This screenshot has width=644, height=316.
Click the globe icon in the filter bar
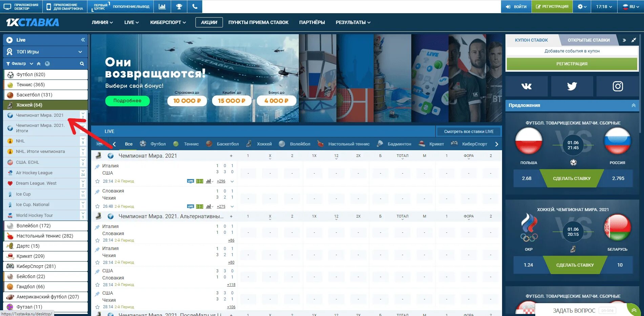(47, 64)
